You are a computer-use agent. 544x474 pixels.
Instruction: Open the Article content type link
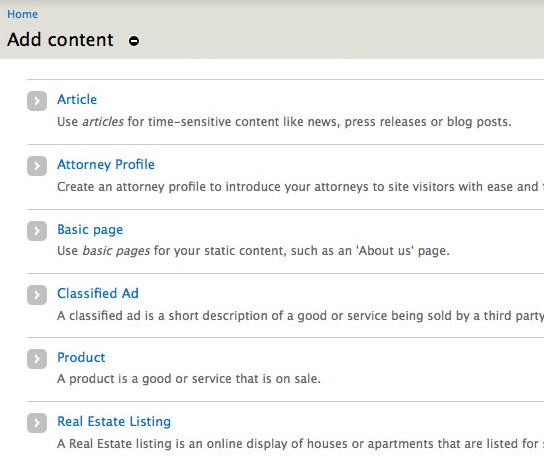77,100
